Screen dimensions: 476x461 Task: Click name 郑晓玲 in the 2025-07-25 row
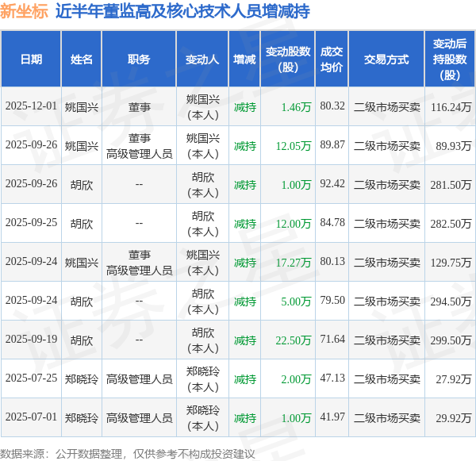pos(82,379)
